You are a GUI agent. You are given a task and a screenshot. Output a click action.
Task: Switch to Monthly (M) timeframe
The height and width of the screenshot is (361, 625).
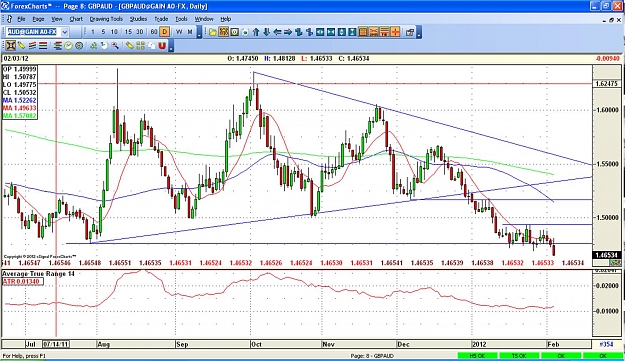pos(190,32)
